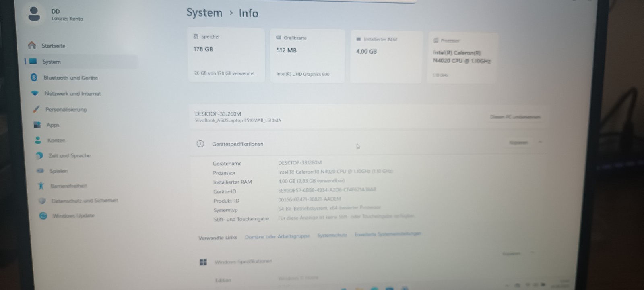Image resolution: width=644 pixels, height=290 pixels.
Task: Select System in the sidebar
Action: (80, 62)
